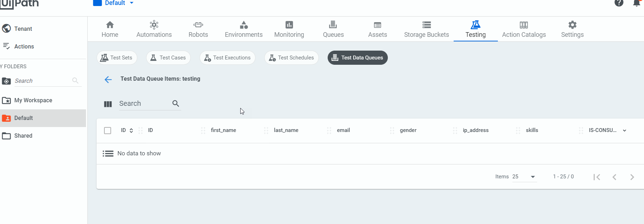Click the last_name column header

[286, 130]
